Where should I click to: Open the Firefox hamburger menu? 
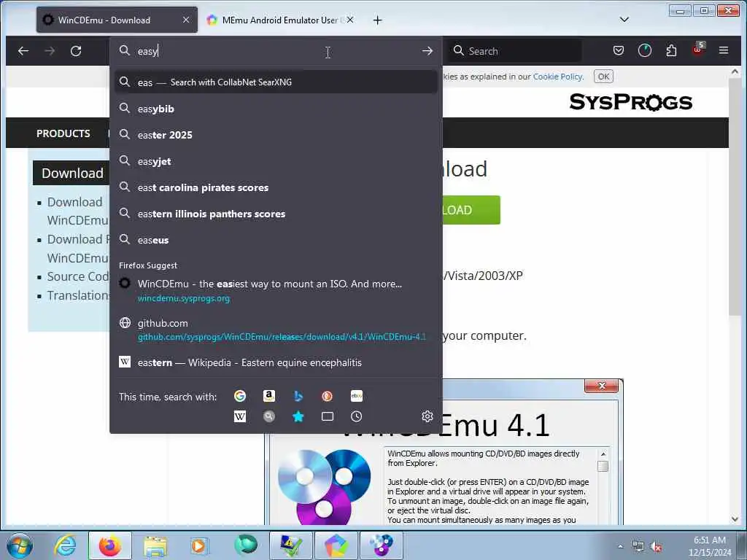724,50
